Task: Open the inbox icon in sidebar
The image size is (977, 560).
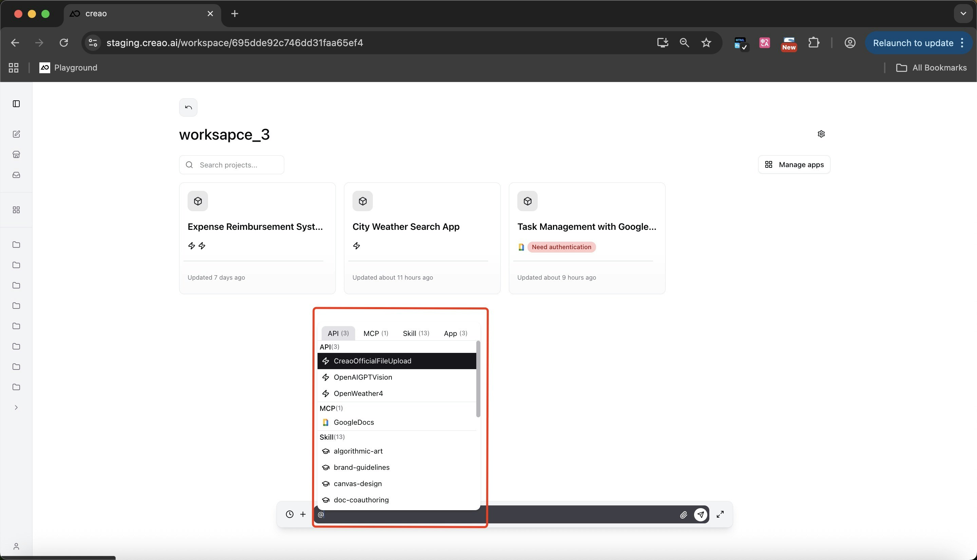Action: (16, 175)
